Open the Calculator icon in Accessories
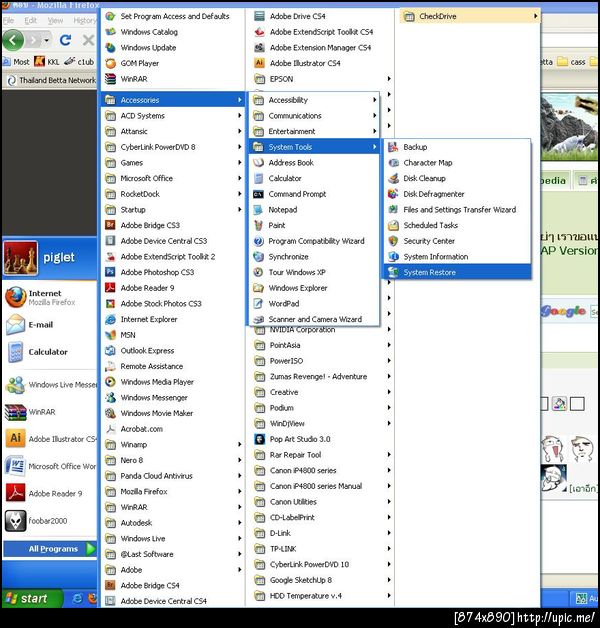600x628 pixels. 258,178
